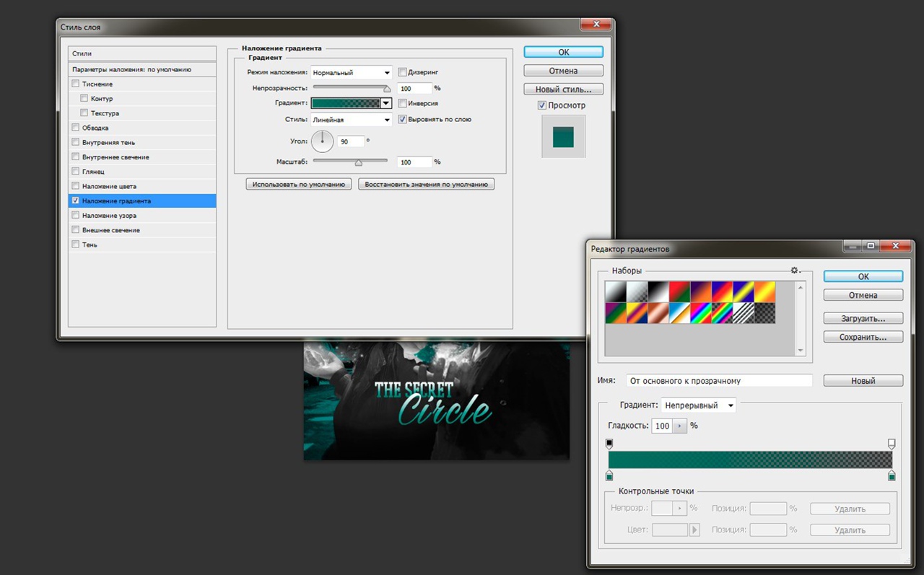The width and height of the screenshot is (924, 575).
Task: Select Наложение цвета in styles list
Action: click(x=109, y=186)
